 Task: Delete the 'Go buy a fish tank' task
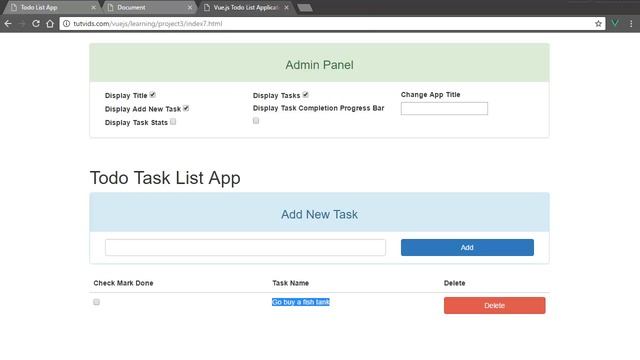494,306
